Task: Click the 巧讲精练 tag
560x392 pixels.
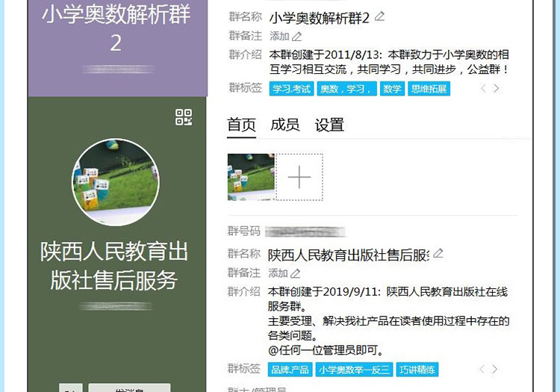Action: tap(417, 370)
